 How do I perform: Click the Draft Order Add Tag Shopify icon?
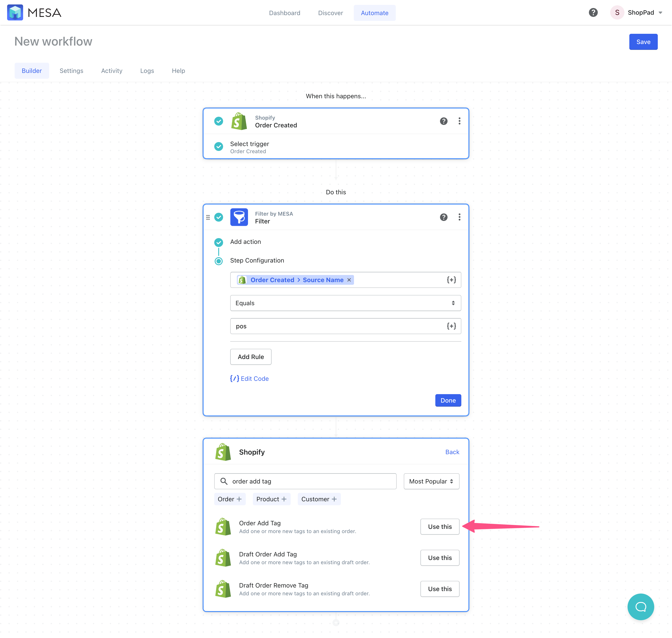point(223,558)
